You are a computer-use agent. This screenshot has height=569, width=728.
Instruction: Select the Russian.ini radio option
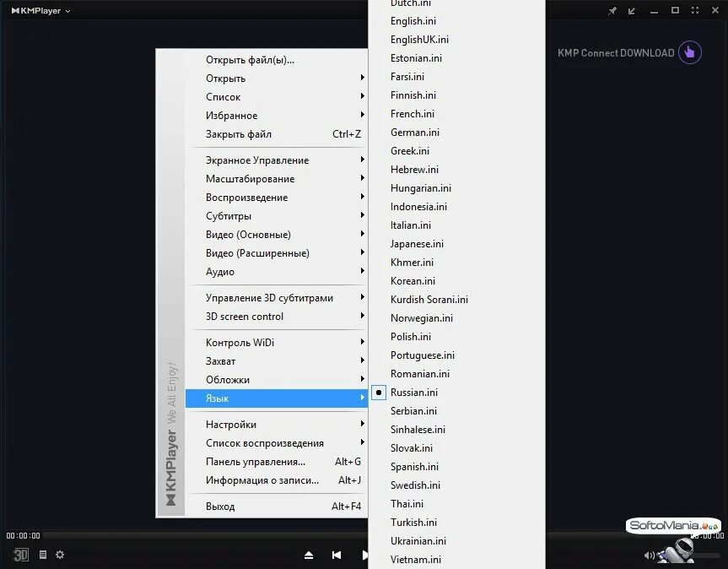[379, 393]
